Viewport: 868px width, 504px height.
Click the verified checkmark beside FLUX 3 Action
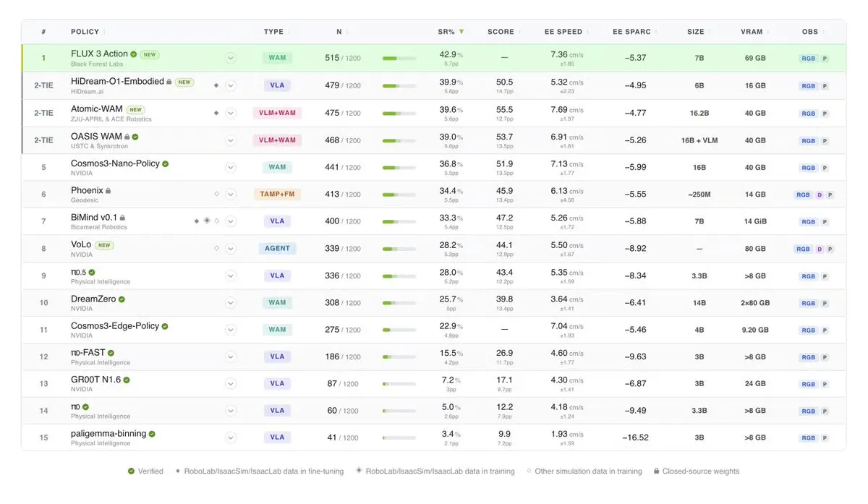pos(134,54)
